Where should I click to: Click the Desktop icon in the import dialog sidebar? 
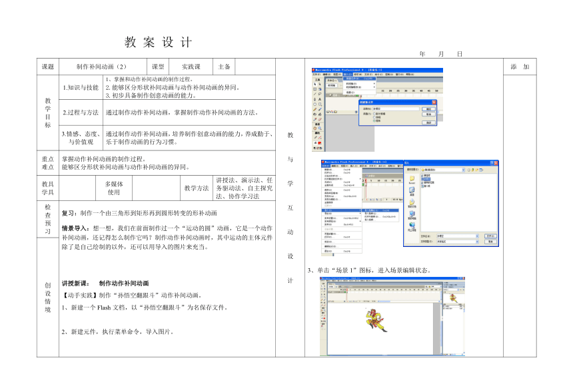click(412, 190)
